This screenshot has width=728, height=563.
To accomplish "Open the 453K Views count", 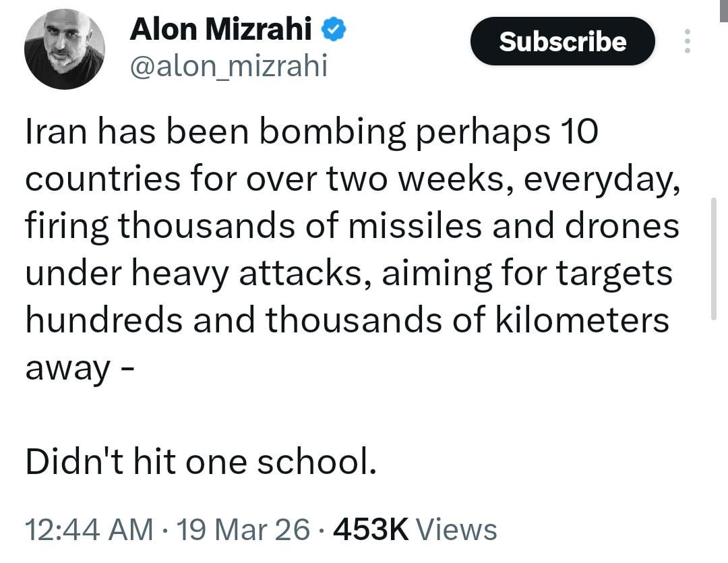I will [x=415, y=529].
